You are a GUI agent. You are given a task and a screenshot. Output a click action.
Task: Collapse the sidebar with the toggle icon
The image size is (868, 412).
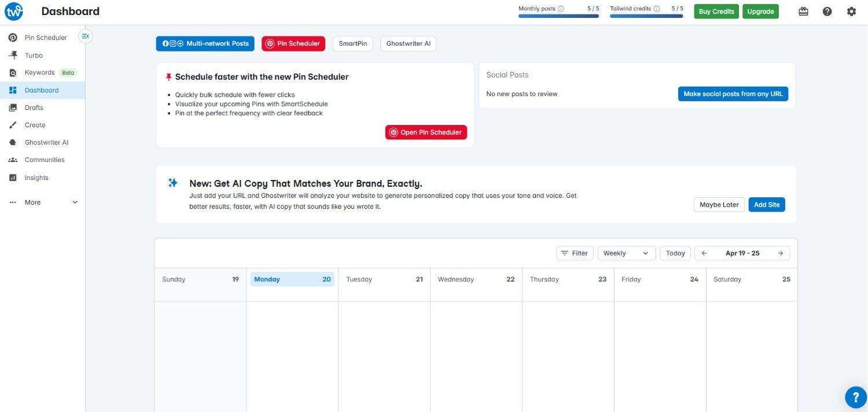86,36
